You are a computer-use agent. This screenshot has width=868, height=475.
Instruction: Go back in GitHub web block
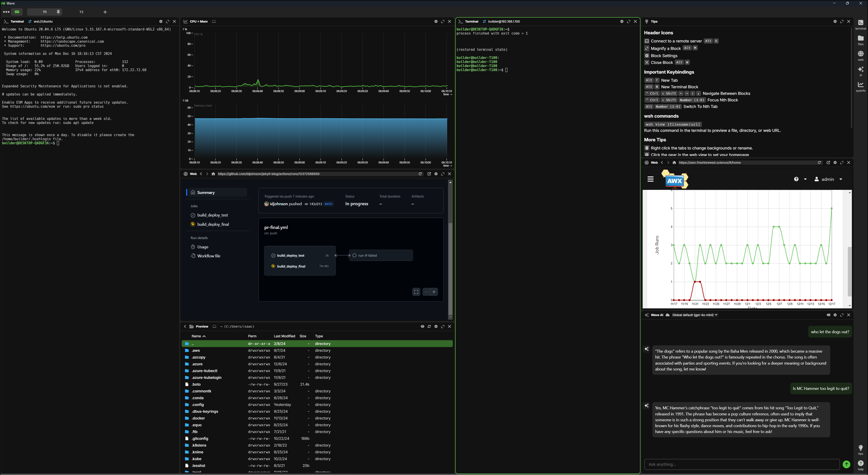[x=201, y=174]
